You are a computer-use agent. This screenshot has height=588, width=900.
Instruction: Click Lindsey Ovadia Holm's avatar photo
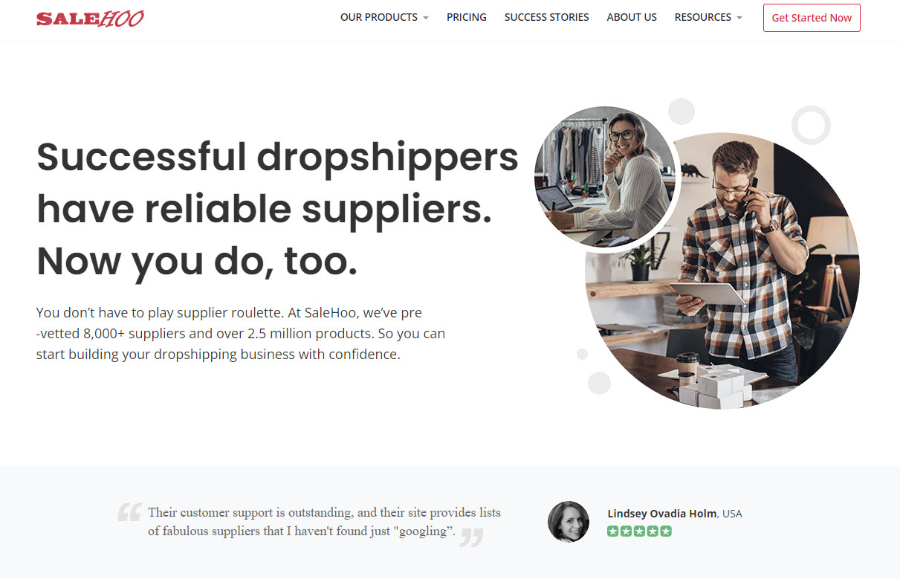point(569,521)
